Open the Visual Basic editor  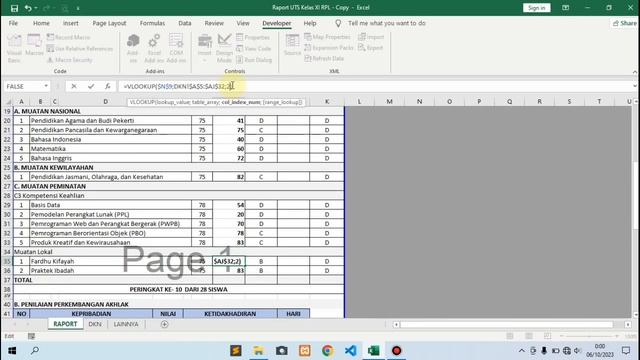[14, 49]
